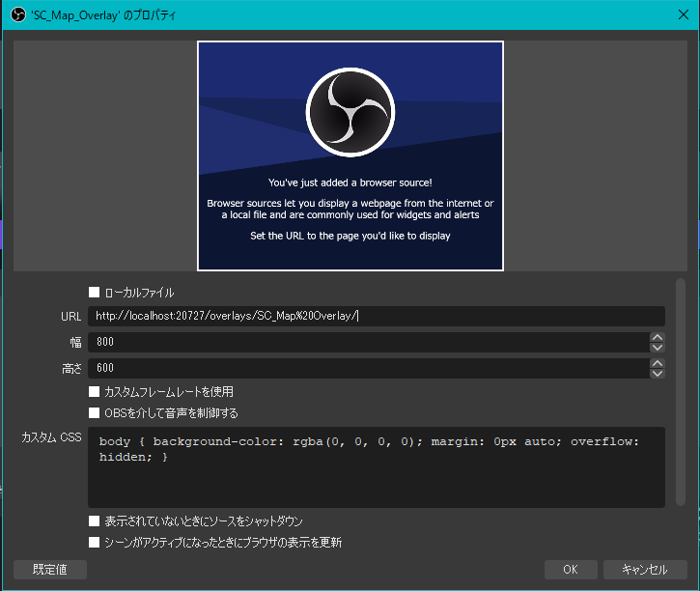The width and height of the screenshot is (700, 591).
Task: Check 表示されていないときにソースをシャットダウン option
Action: click(94, 521)
